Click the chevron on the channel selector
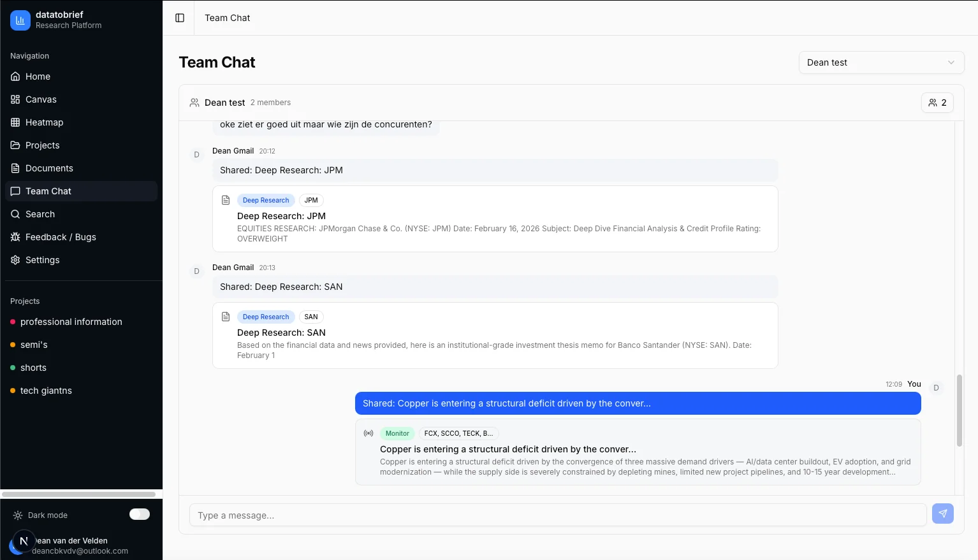The width and height of the screenshot is (978, 560). (951, 62)
